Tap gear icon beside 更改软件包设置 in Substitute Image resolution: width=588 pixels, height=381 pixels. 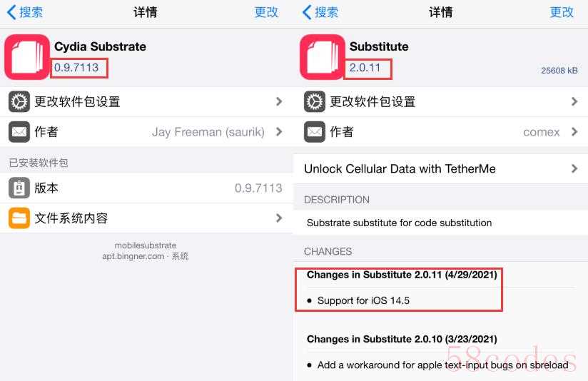click(x=314, y=101)
